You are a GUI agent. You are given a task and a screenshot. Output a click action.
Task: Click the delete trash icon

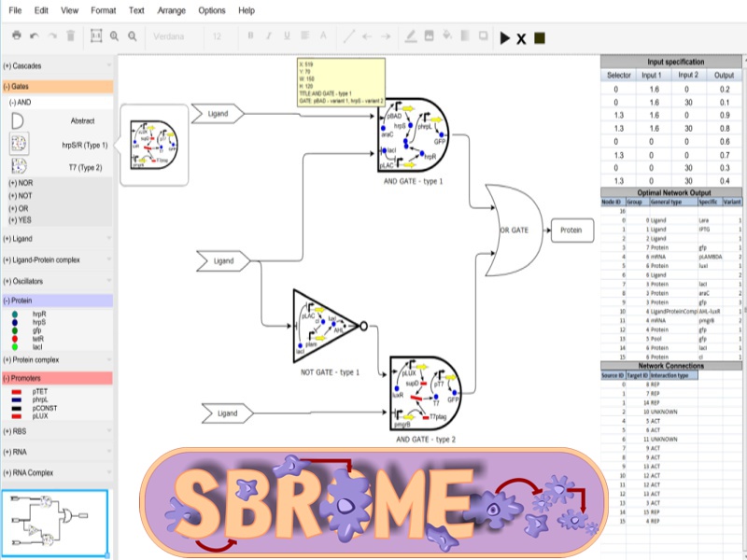70,36
